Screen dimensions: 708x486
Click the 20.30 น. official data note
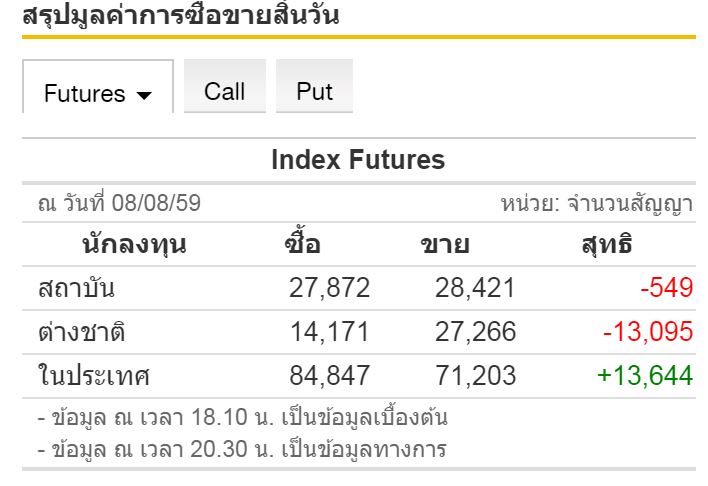pyautogui.click(x=241, y=448)
